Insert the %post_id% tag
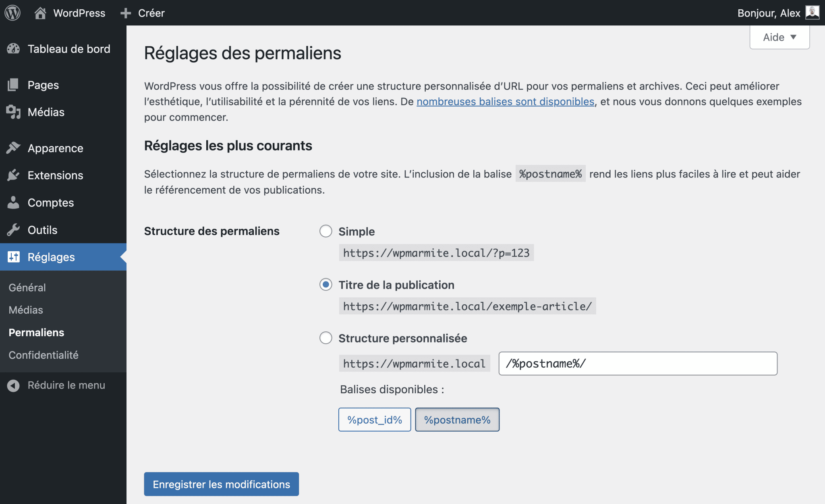825x504 pixels. (x=375, y=419)
